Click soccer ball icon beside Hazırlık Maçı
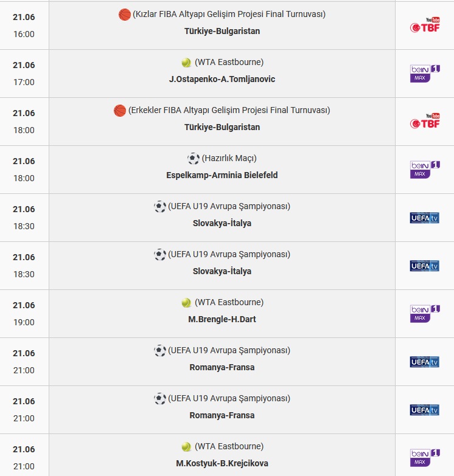Image resolution: width=454 pixels, height=476 pixels. click(x=194, y=159)
